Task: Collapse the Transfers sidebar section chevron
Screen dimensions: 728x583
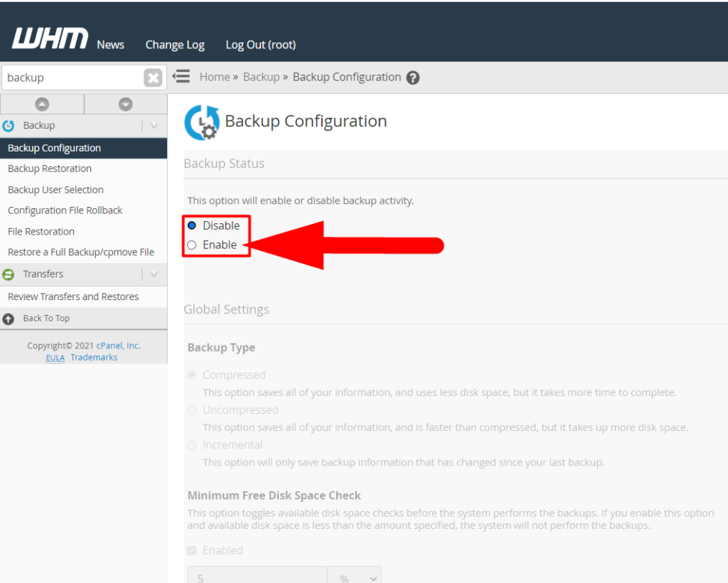Action: (154, 274)
